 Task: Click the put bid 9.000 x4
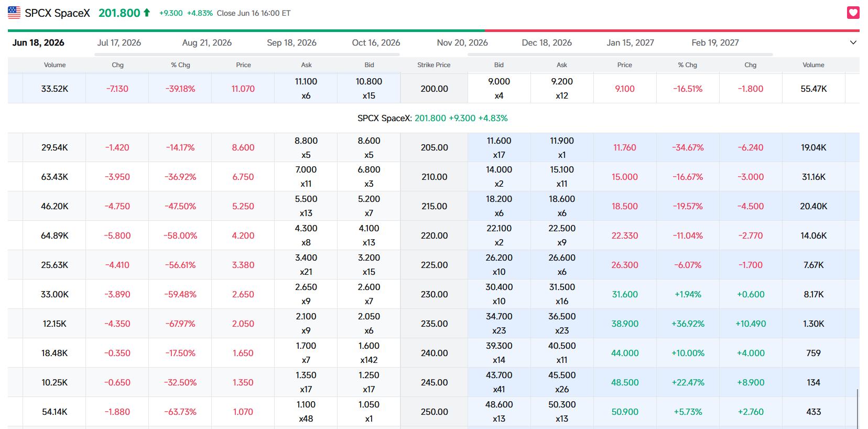click(499, 89)
